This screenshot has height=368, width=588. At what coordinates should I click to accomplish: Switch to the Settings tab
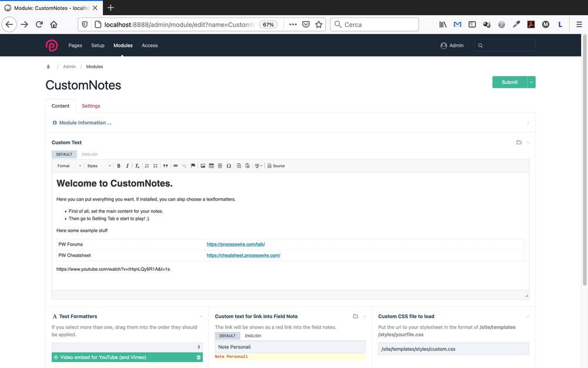pyautogui.click(x=91, y=106)
